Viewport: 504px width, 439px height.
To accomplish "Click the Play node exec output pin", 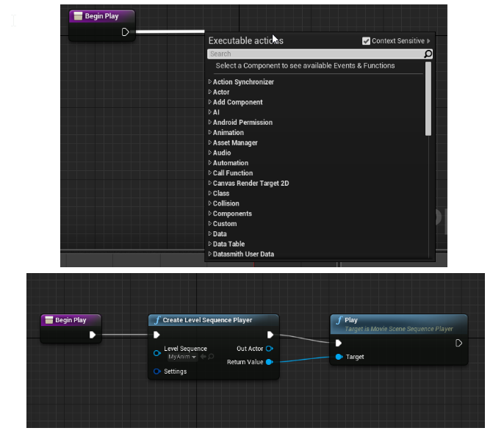I will [x=458, y=343].
